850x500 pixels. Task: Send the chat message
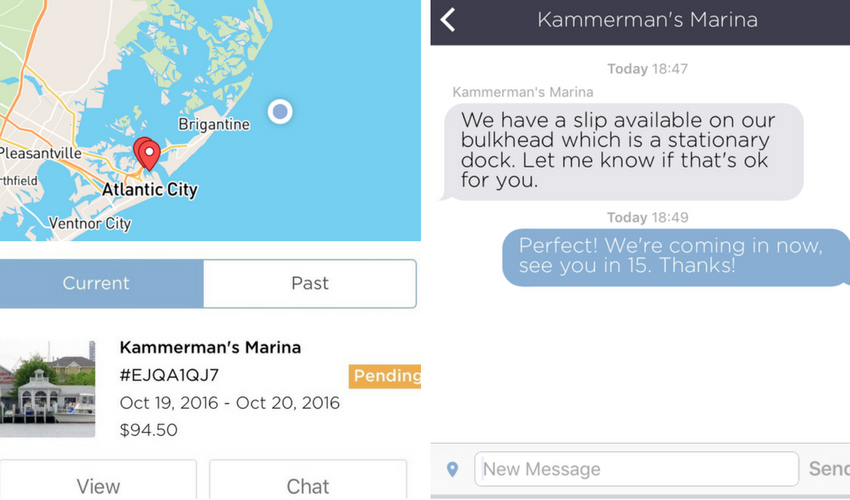pos(828,469)
